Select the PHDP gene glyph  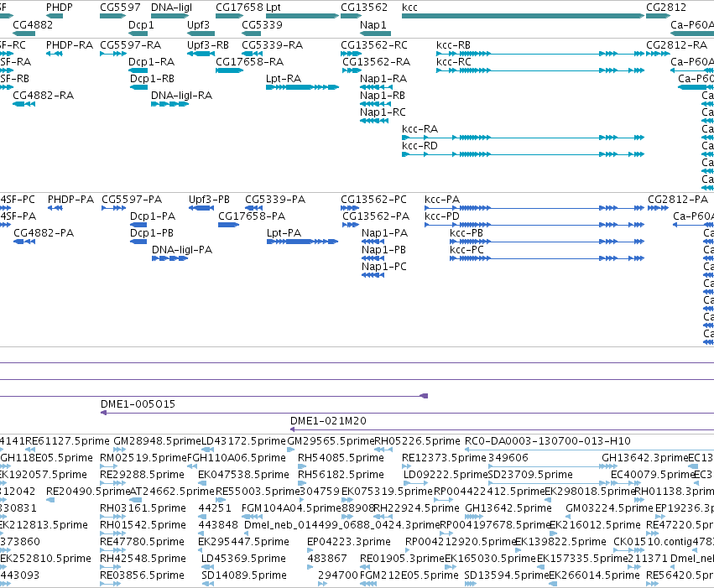[x=55, y=16]
